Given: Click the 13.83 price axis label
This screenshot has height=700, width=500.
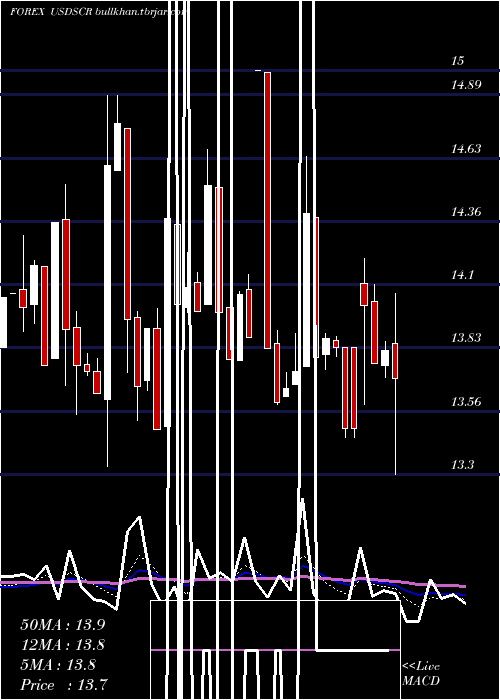Looking at the screenshot, I should (466, 338).
